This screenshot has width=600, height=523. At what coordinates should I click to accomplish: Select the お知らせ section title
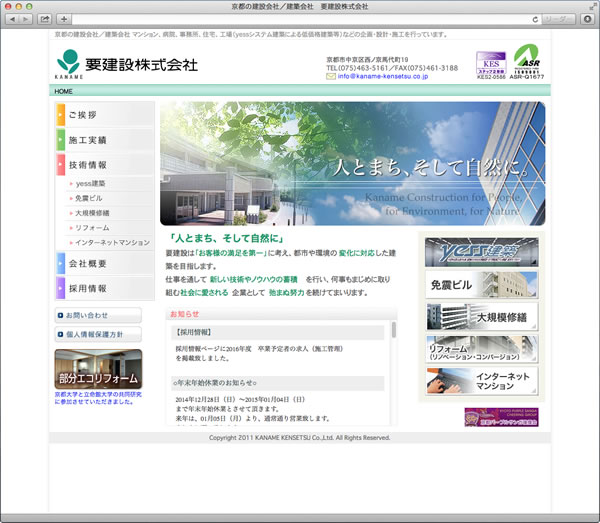tap(184, 314)
